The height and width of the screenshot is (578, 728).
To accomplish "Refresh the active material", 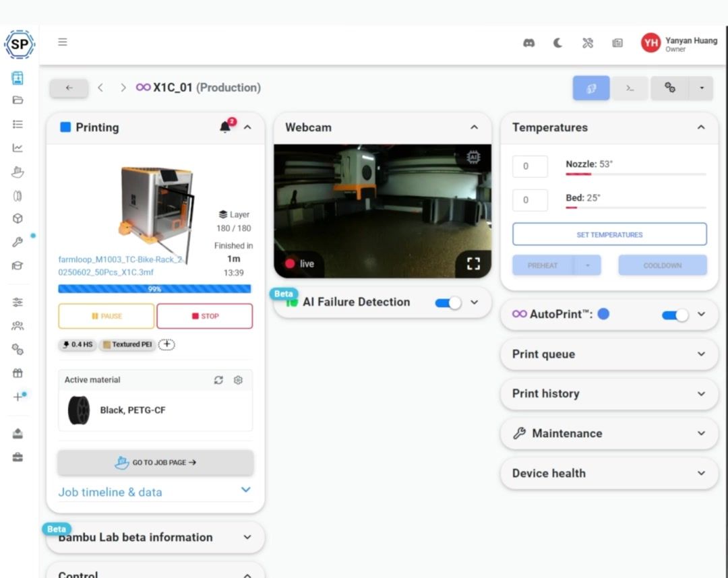I will [x=218, y=380].
